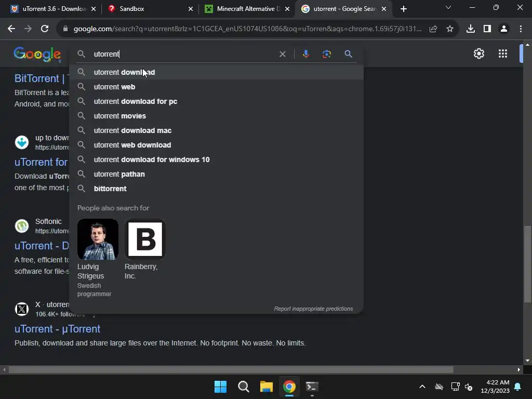Open a new browser tab
This screenshot has width=532, height=399.
pos(403,9)
